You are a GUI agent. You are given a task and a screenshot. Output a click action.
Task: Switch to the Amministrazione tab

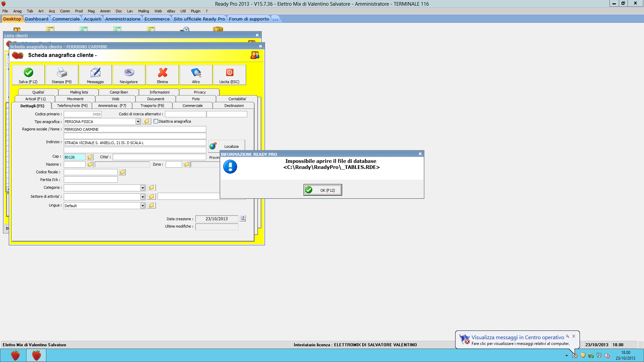123,19
